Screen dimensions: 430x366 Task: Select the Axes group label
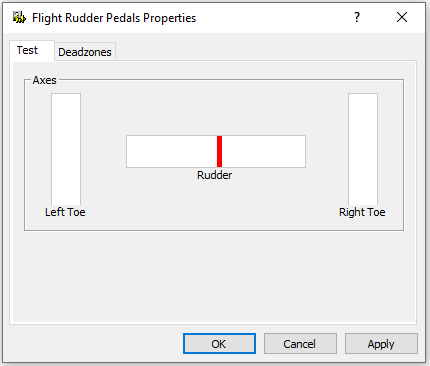pos(44,80)
